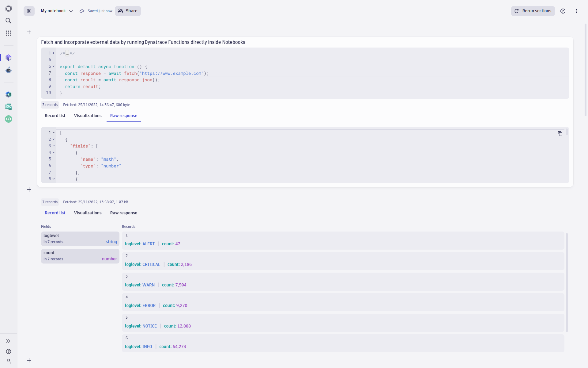Click the settings/more options icon top-right

[x=576, y=11]
